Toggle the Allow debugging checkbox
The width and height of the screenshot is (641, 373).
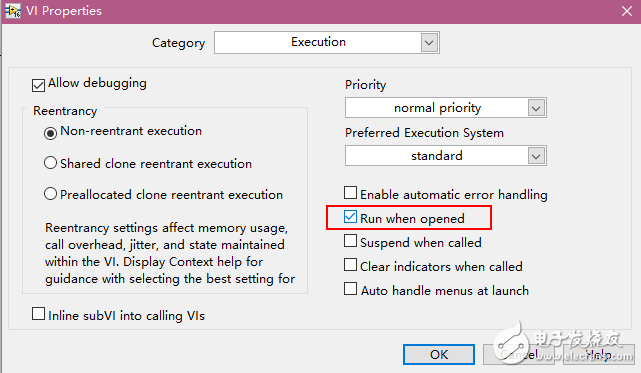[38, 85]
